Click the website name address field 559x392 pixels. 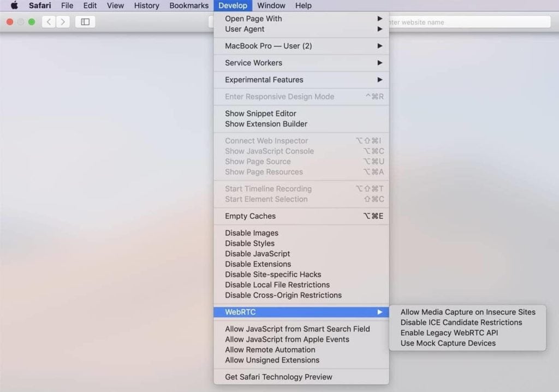pos(470,22)
